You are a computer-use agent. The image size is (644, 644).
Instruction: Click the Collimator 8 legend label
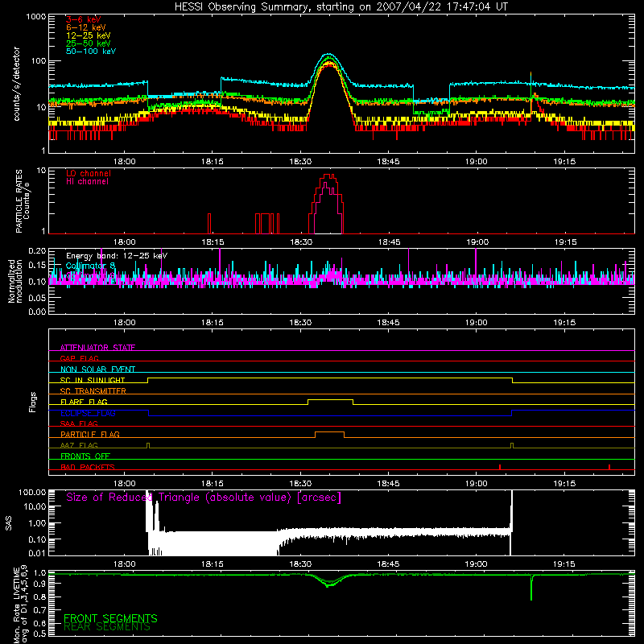[90, 266]
